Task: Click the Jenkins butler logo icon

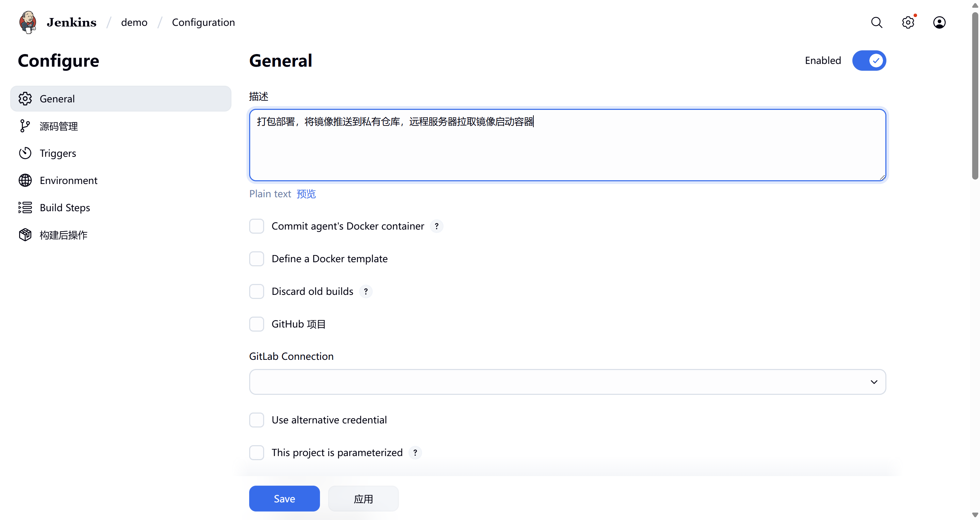Action: click(28, 22)
